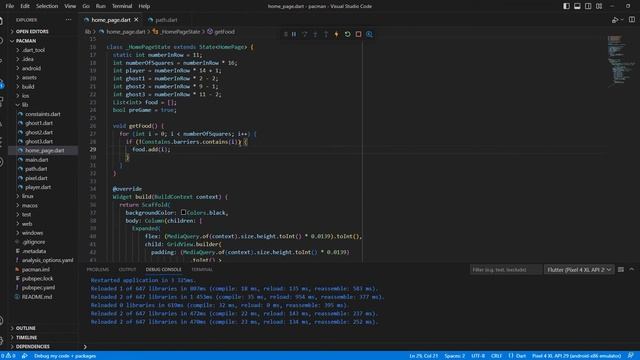This screenshot has height=360, width=640.
Task: Split the editor right
Action: (x=632, y=20)
